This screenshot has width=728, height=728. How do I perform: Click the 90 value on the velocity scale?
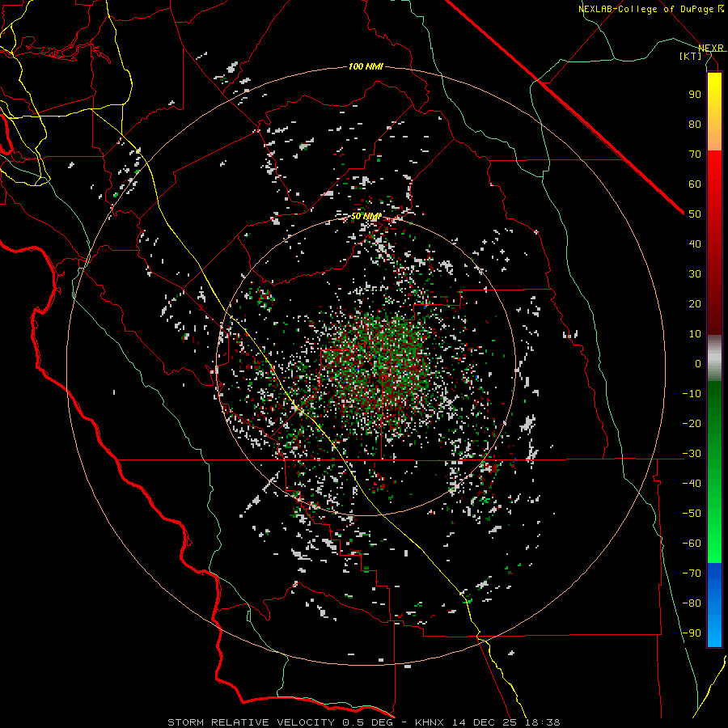695,95
